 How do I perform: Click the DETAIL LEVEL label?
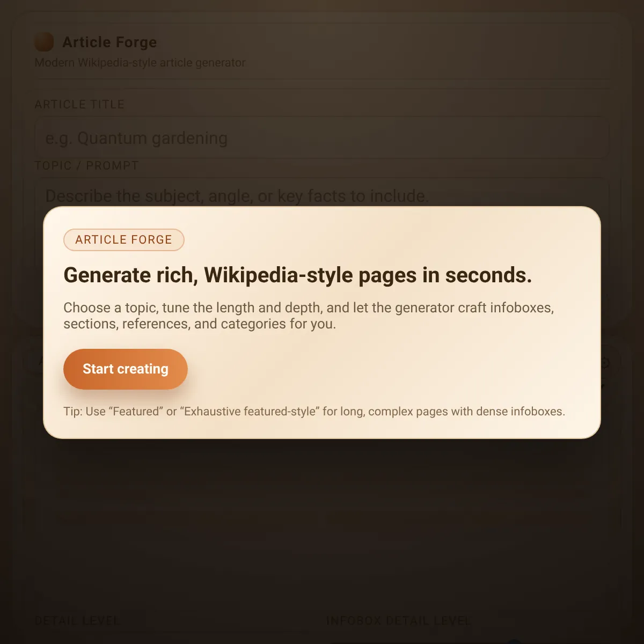pos(77,621)
